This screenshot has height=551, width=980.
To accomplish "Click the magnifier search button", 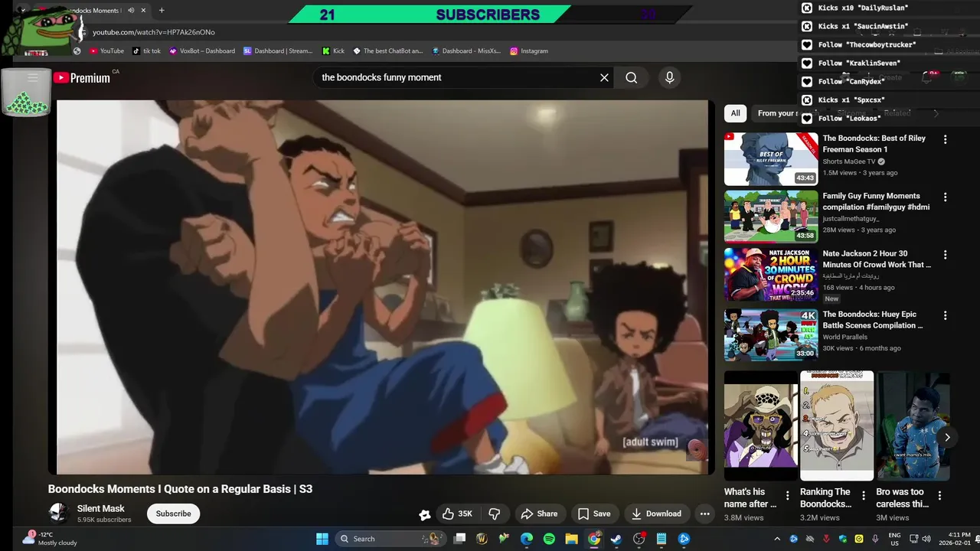I will [631, 77].
